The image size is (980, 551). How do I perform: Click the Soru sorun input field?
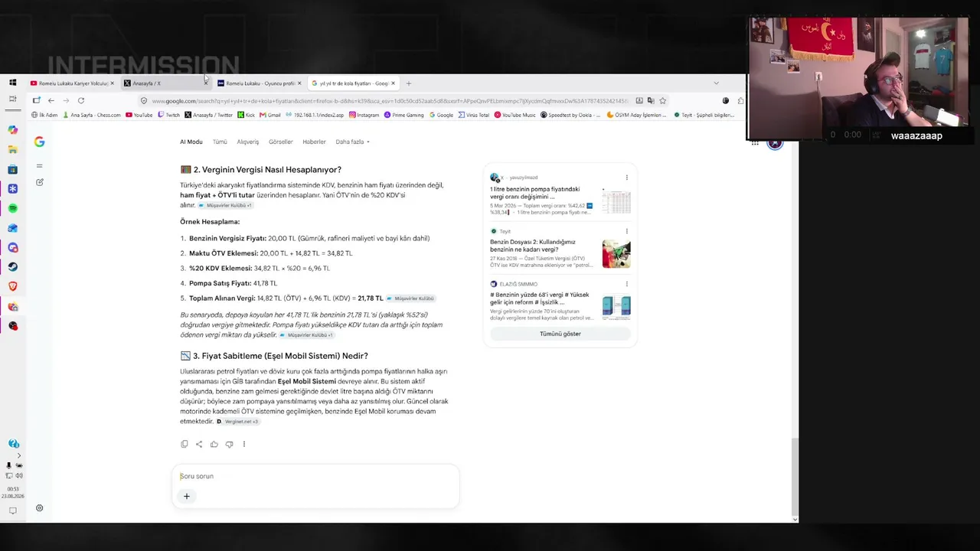pos(315,476)
